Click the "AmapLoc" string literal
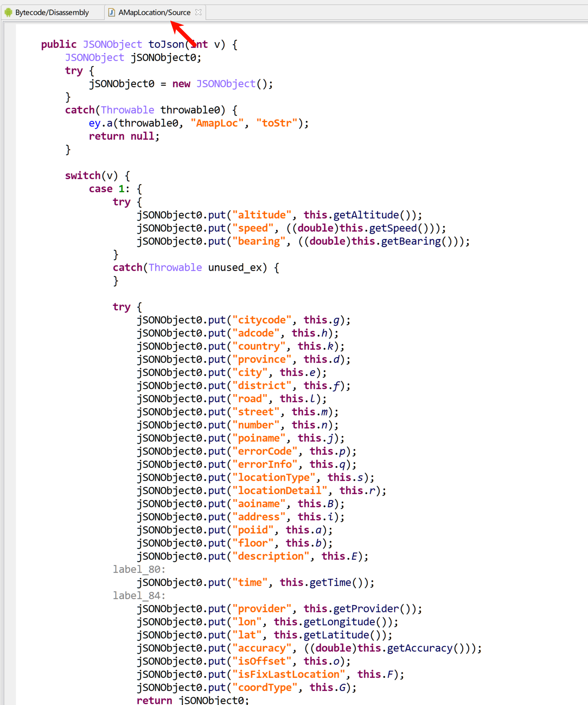 [217, 123]
